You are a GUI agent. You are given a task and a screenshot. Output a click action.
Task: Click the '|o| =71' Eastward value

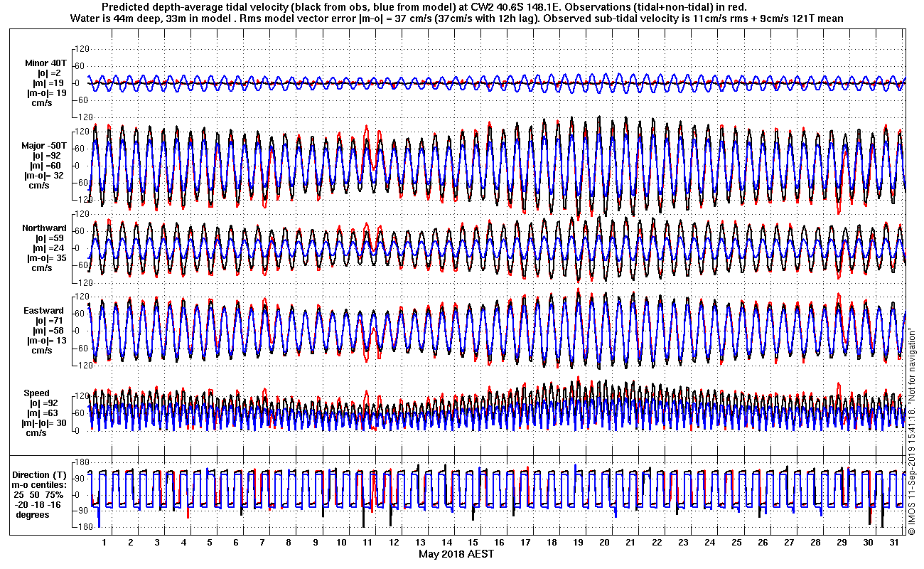(x=50, y=321)
